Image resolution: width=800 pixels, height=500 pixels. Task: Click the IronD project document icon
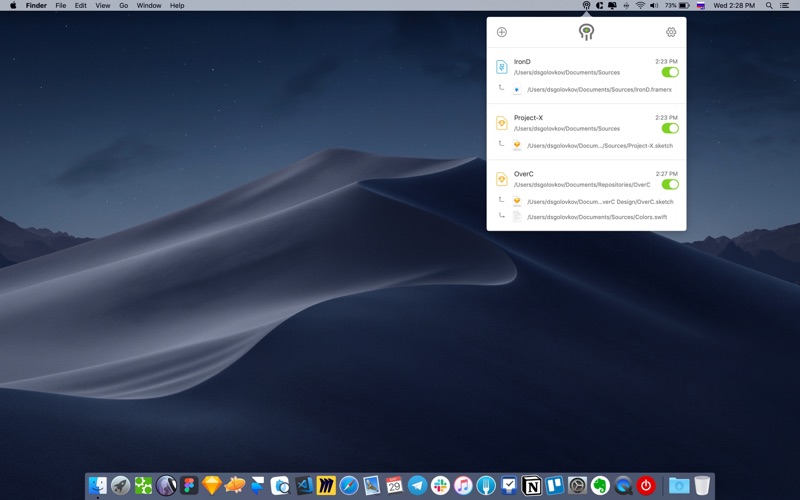[x=502, y=67]
